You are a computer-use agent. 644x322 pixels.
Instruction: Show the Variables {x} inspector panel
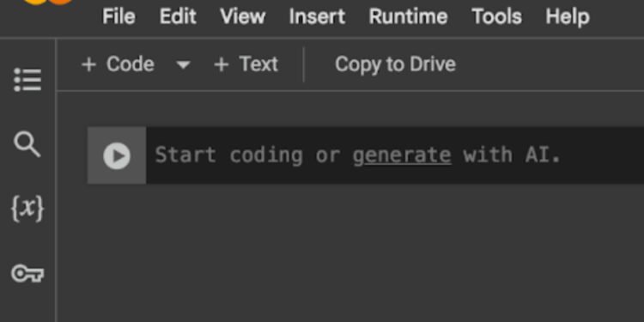tap(27, 209)
